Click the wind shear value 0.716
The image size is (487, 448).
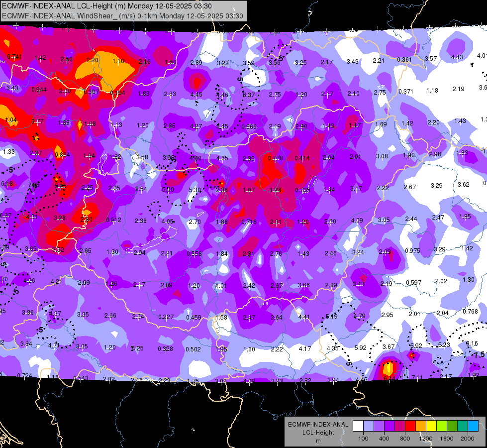pyautogui.click(x=249, y=222)
